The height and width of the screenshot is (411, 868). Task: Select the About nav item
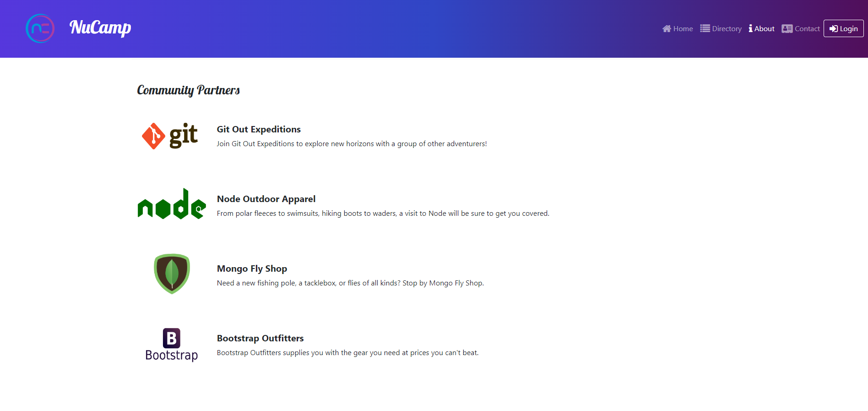762,28
